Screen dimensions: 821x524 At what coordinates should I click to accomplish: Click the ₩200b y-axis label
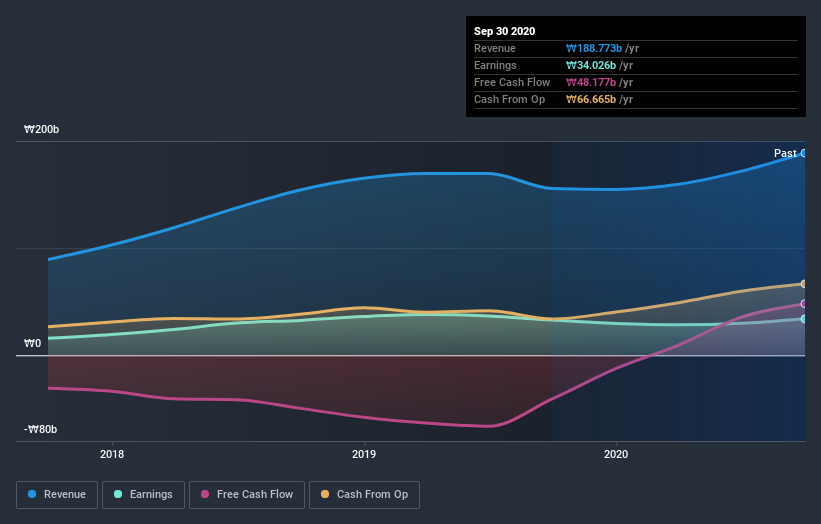[x=41, y=129]
